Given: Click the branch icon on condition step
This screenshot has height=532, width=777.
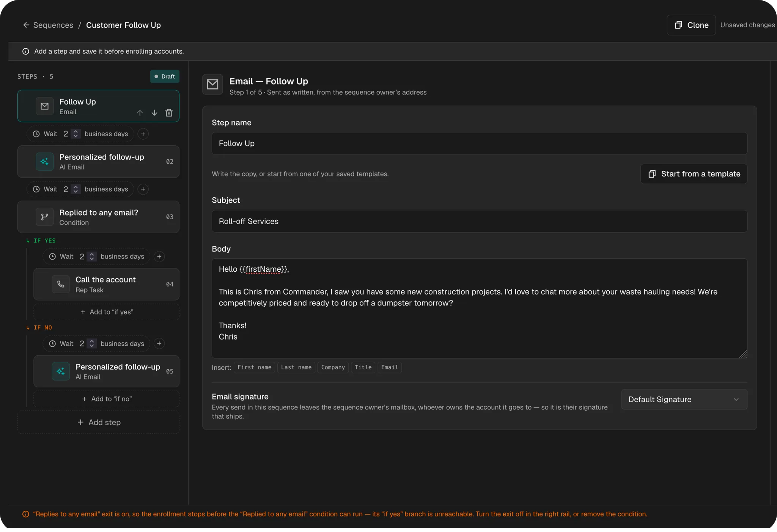Looking at the screenshot, I should (x=45, y=217).
